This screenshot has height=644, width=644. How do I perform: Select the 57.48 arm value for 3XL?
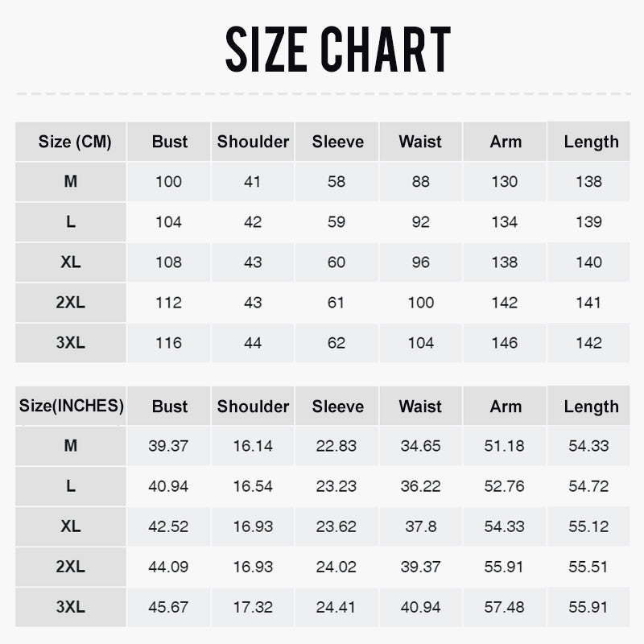click(x=505, y=607)
